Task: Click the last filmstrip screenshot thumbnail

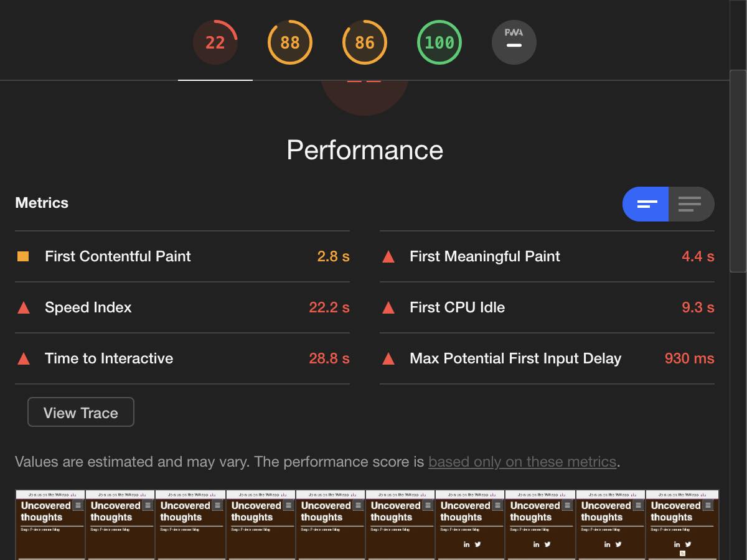Action: 682,525
